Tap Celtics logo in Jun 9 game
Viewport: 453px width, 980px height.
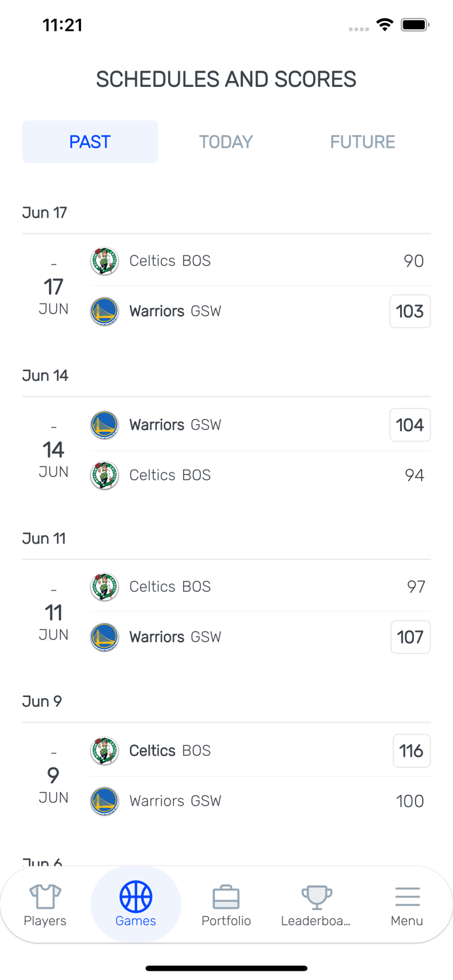point(105,751)
